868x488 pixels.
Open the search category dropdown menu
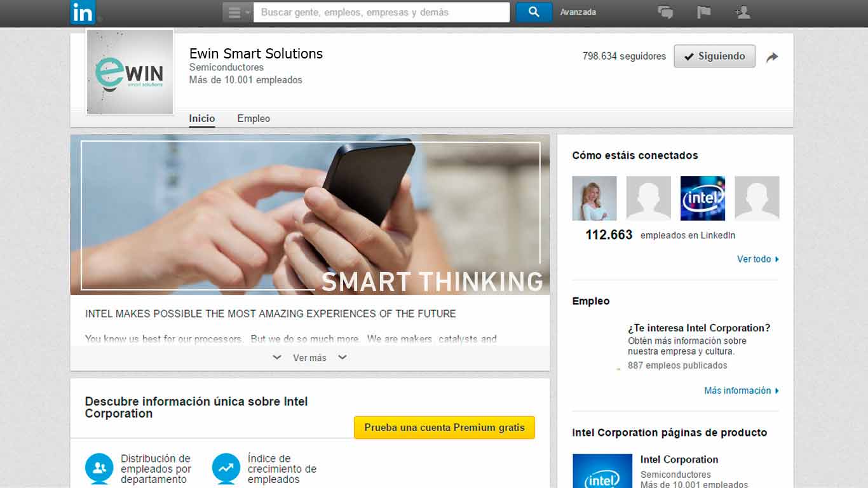[238, 12]
